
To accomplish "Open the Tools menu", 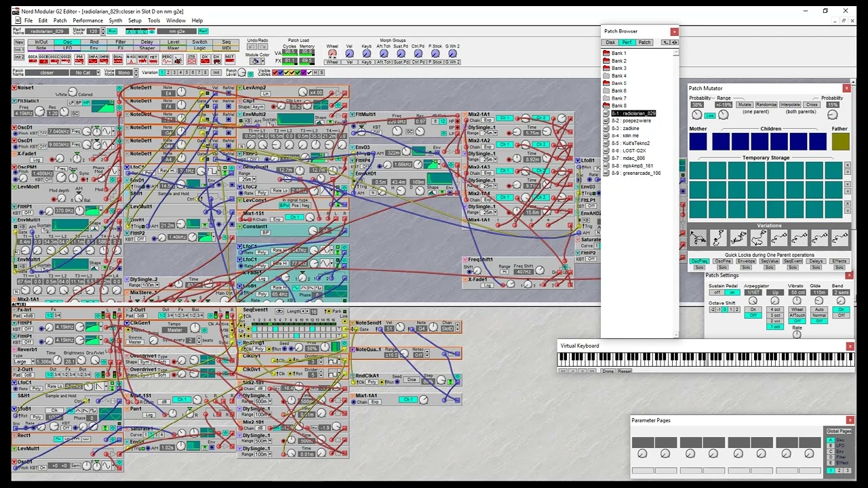I will coord(154,20).
